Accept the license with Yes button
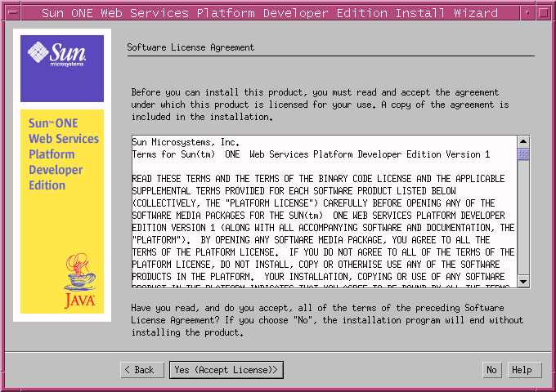Viewport: 556px width, 392px height. coord(226,370)
